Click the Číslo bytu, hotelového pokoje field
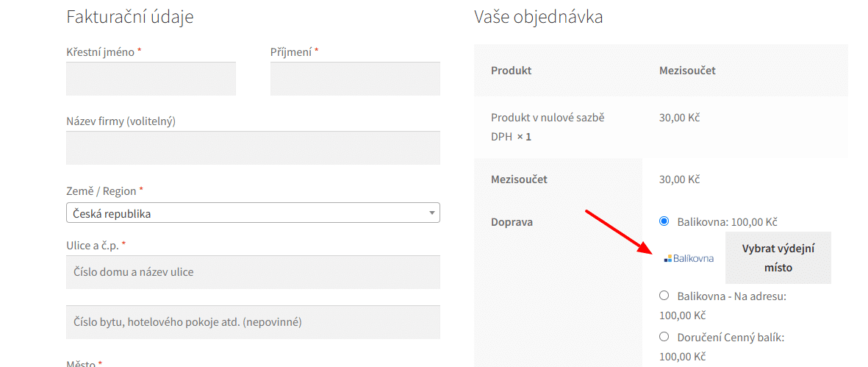The width and height of the screenshot is (868, 367). pyautogui.click(x=253, y=322)
